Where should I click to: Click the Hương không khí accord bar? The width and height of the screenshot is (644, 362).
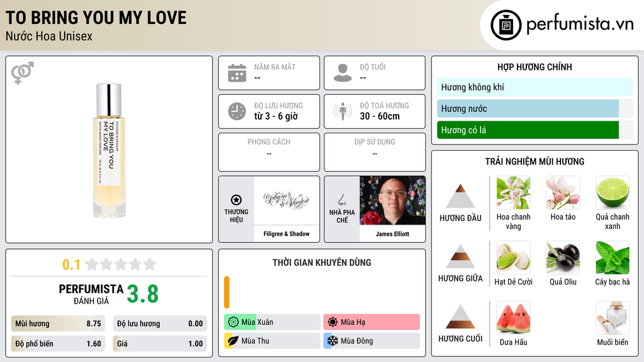[535, 87]
